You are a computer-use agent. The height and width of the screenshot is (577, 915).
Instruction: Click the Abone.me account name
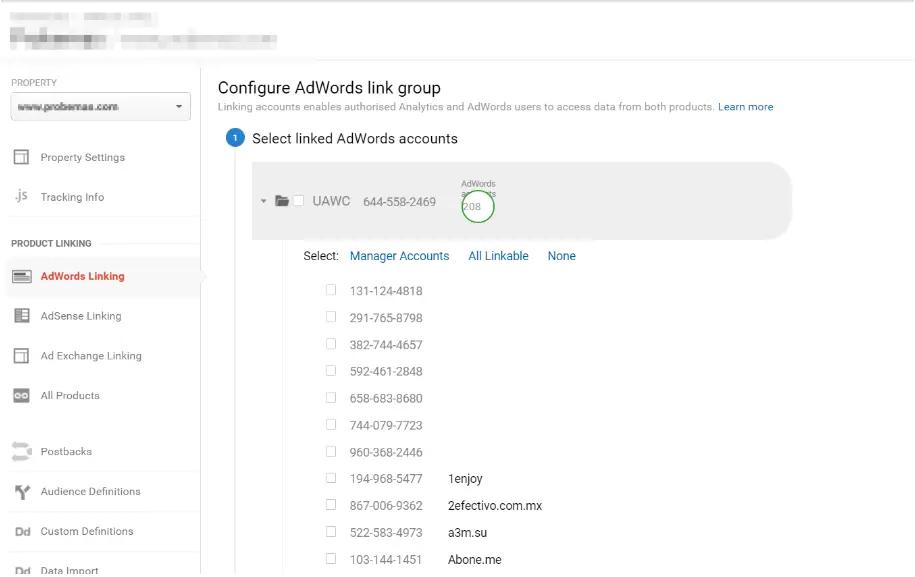[474, 559]
